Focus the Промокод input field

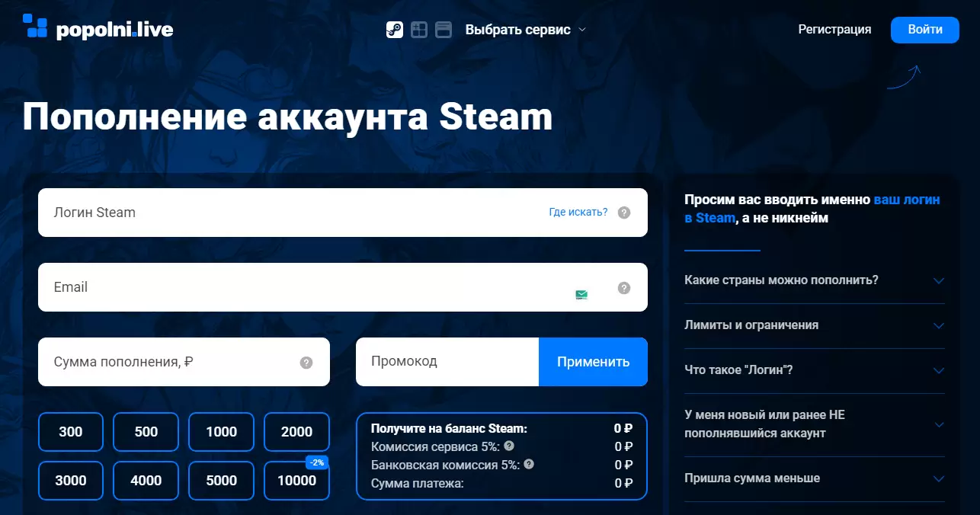click(x=447, y=362)
